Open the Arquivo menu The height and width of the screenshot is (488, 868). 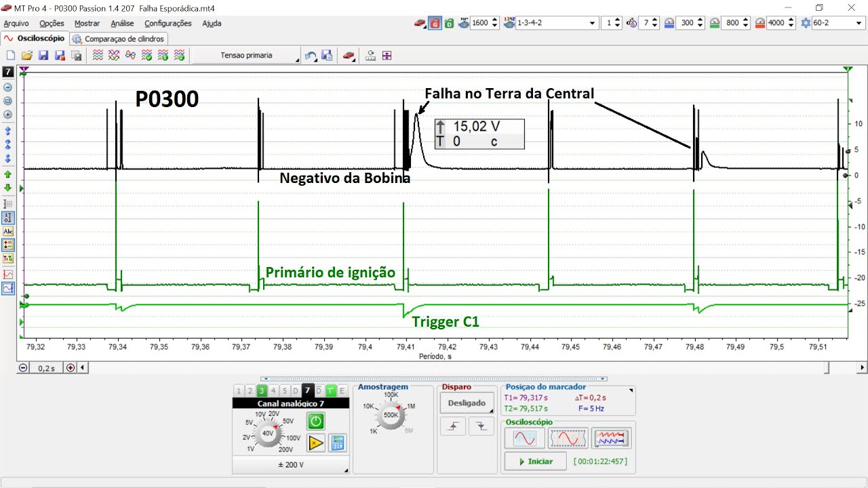(16, 23)
